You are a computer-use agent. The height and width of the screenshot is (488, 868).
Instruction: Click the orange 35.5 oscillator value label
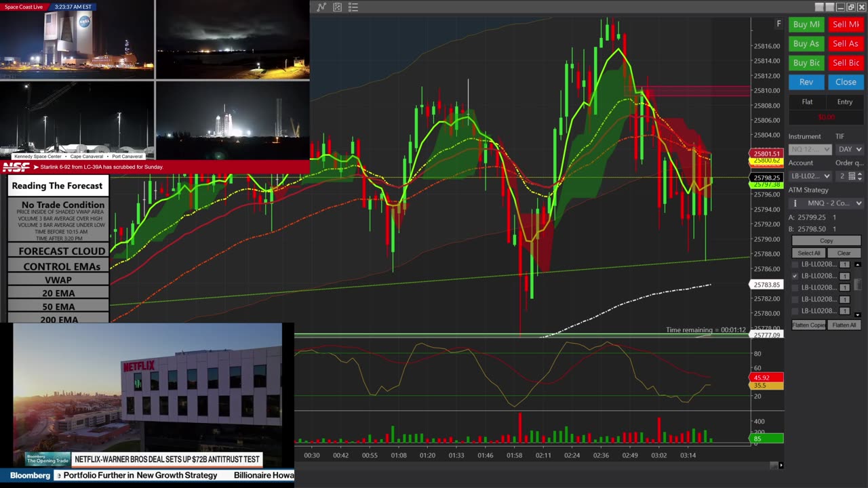[766, 386]
